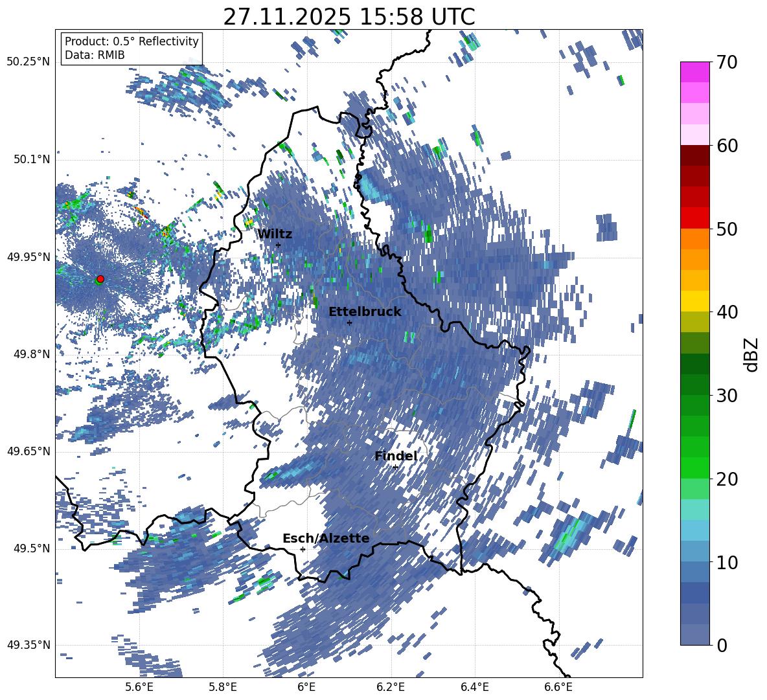Click the 70 value on colorbar
The image size is (767, 700).
click(727, 62)
